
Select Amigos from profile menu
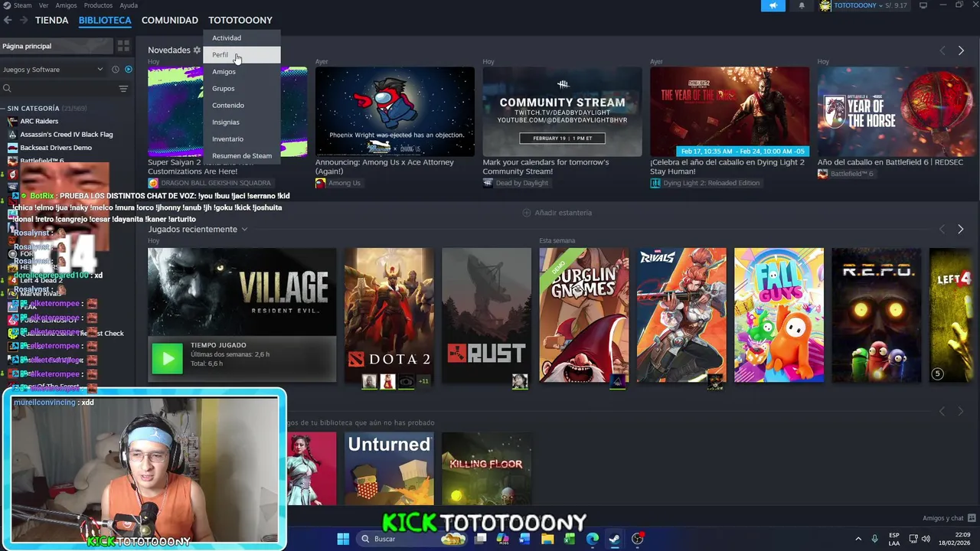point(241,71)
